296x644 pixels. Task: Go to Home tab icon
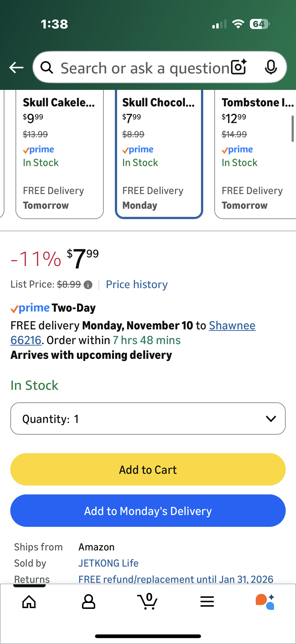[29, 602]
